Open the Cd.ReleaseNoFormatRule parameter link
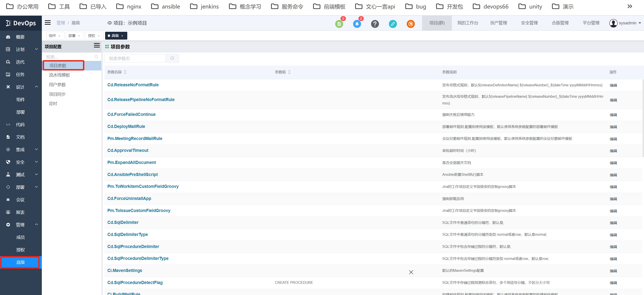Image resolution: width=644 pixels, height=295 pixels. [x=133, y=85]
